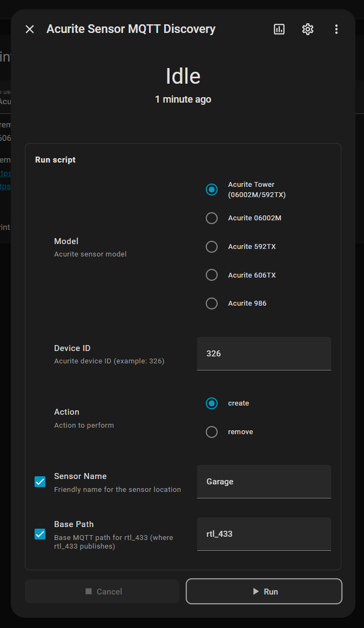Select Acurite 986 as sensor model
Image resolution: width=364 pixels, height=628 pixels.
coord(212,303)
